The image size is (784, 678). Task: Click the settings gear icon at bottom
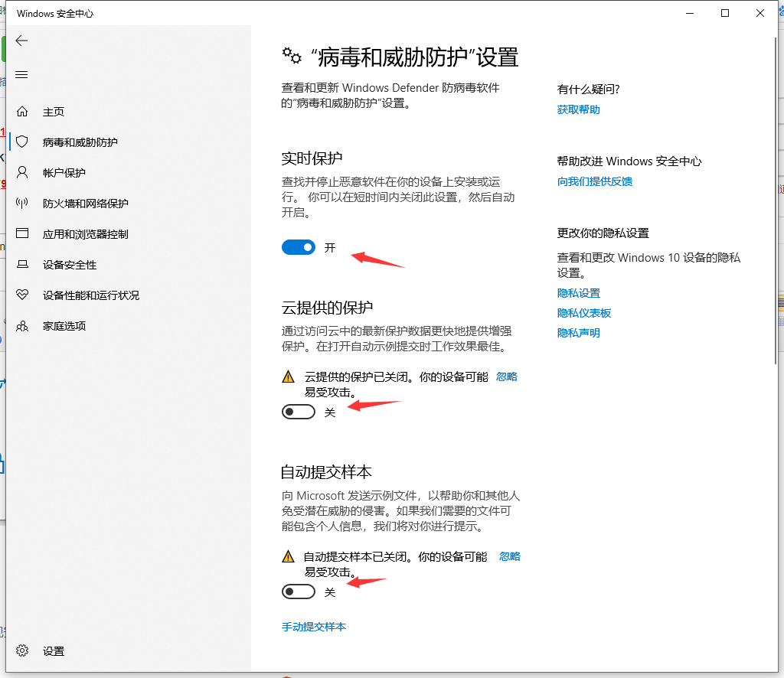point(22,651)
